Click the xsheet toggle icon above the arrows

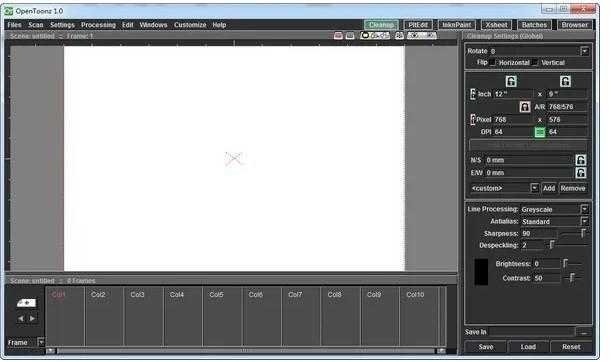pos(26,303)
